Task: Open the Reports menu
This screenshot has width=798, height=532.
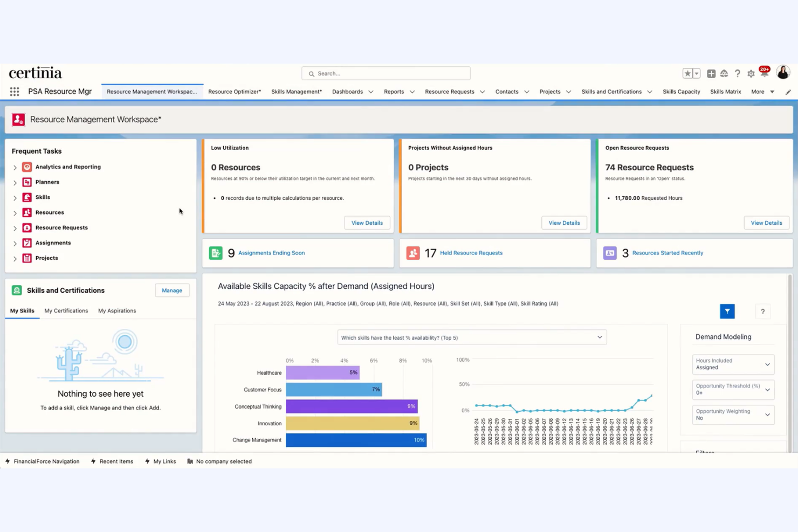Action: coord(394,91)
